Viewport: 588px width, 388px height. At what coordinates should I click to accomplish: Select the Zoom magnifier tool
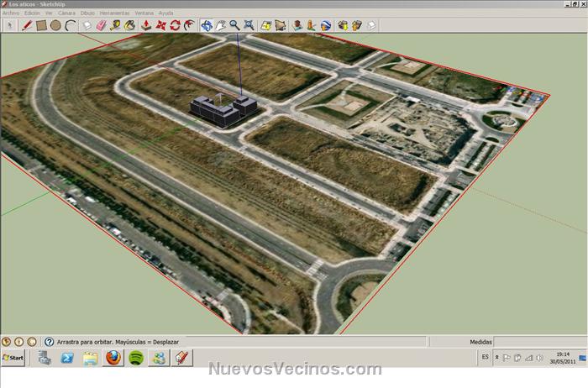coord(235,25)
